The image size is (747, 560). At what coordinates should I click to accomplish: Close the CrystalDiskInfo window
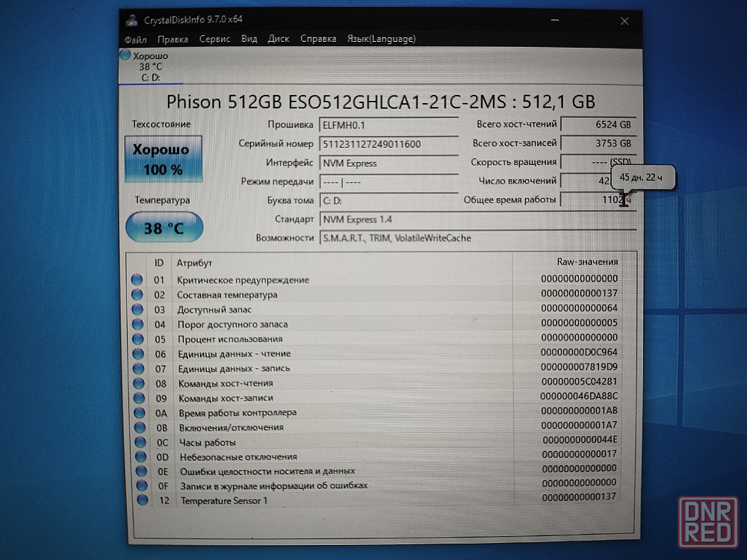click(624, 21)
